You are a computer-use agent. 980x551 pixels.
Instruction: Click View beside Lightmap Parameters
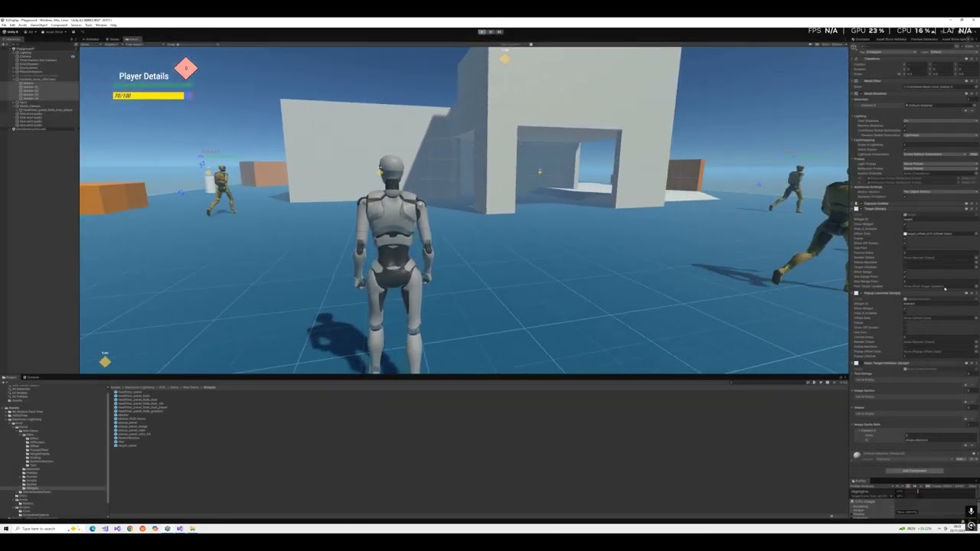coord(973,154)
